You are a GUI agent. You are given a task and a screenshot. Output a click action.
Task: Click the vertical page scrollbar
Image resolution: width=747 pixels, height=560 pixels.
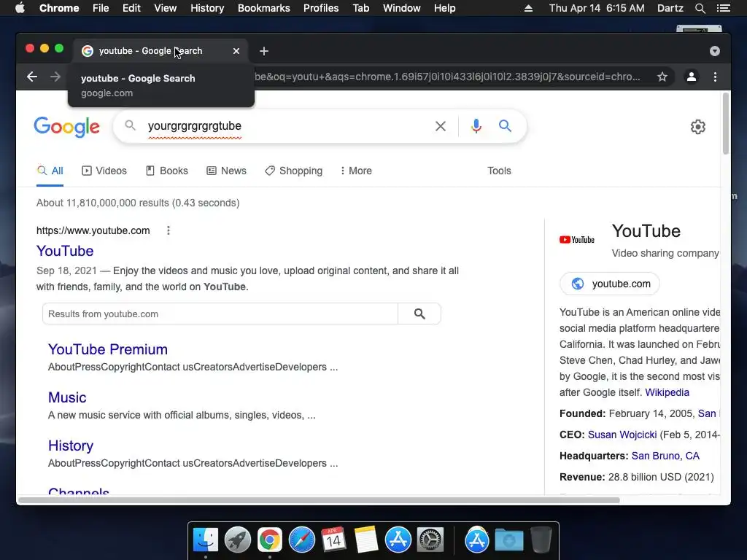click(x=726, y=124)
